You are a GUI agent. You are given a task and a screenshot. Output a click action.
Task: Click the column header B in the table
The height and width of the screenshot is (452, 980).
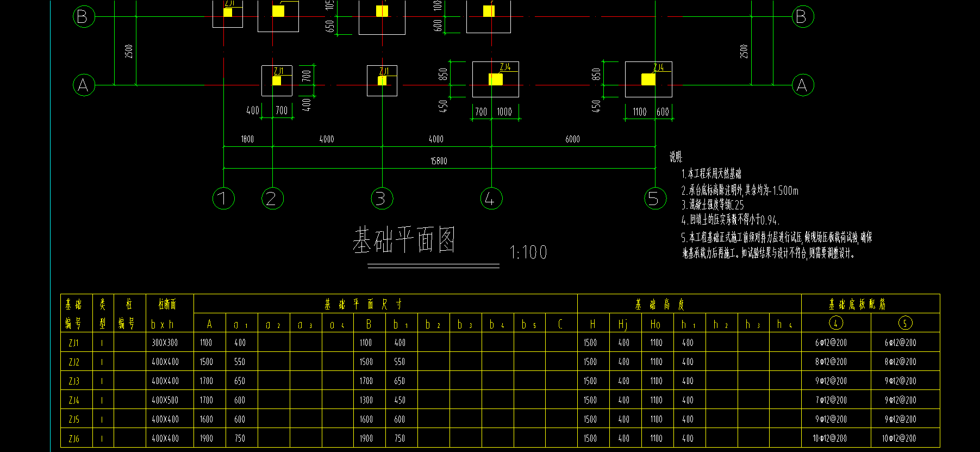369,324
